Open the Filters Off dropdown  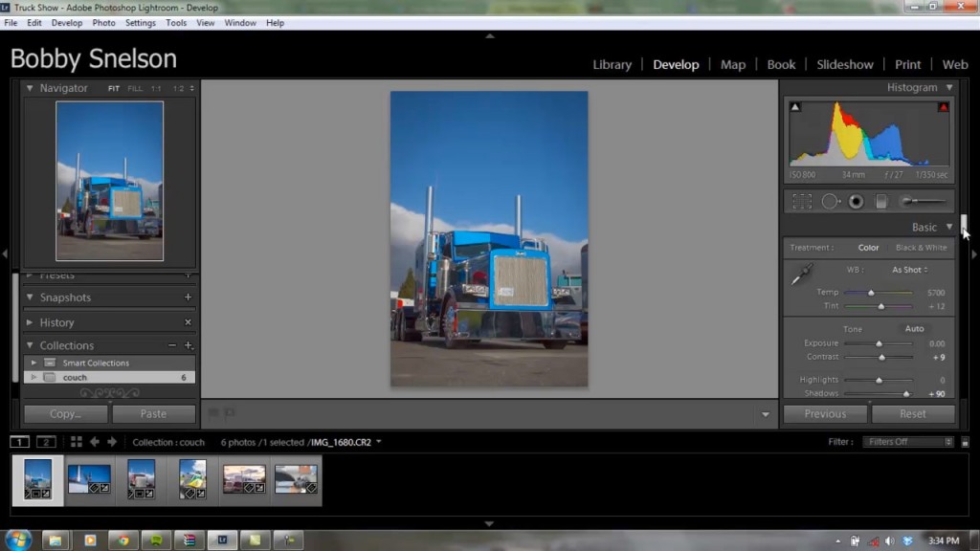click(x=907, y=442)
